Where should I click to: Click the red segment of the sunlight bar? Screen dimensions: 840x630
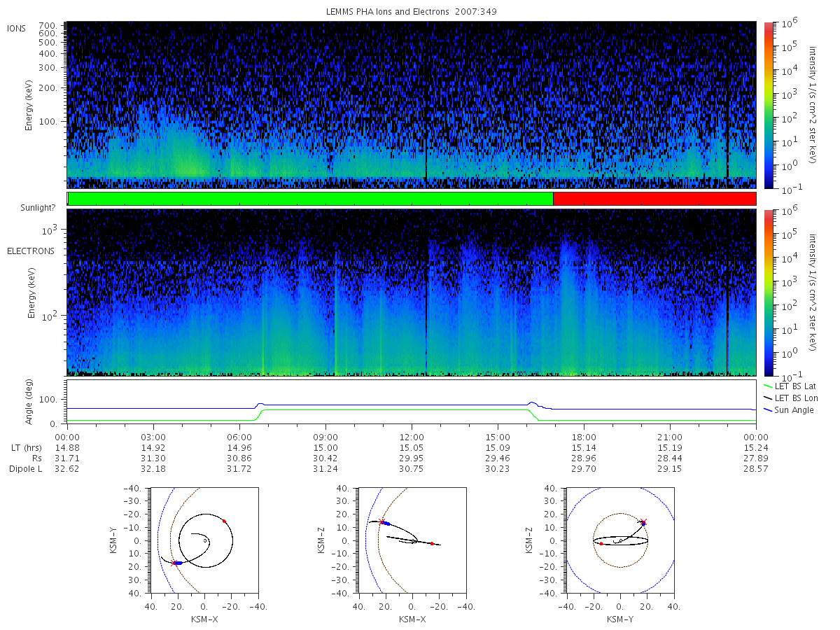(x=654, y=199)
